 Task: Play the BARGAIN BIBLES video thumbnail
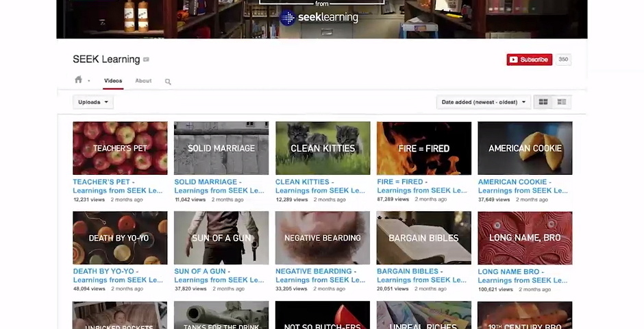pyautogui.click(x=424, y=238)
